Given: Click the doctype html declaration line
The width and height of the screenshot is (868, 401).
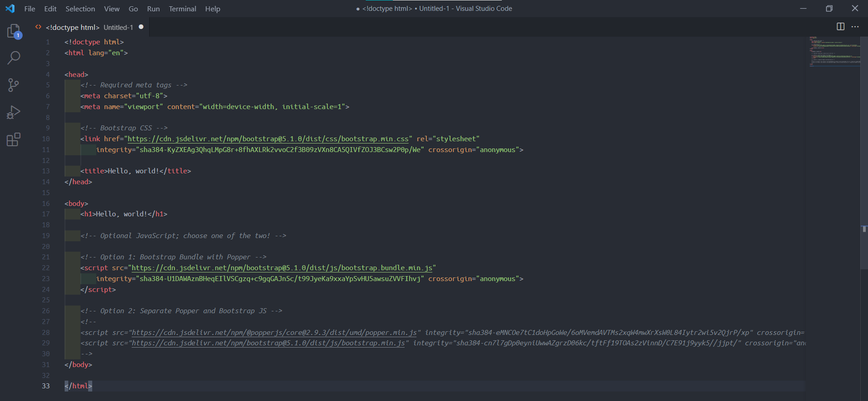Looking at the screenshot, I should click(x=94, y=42).
